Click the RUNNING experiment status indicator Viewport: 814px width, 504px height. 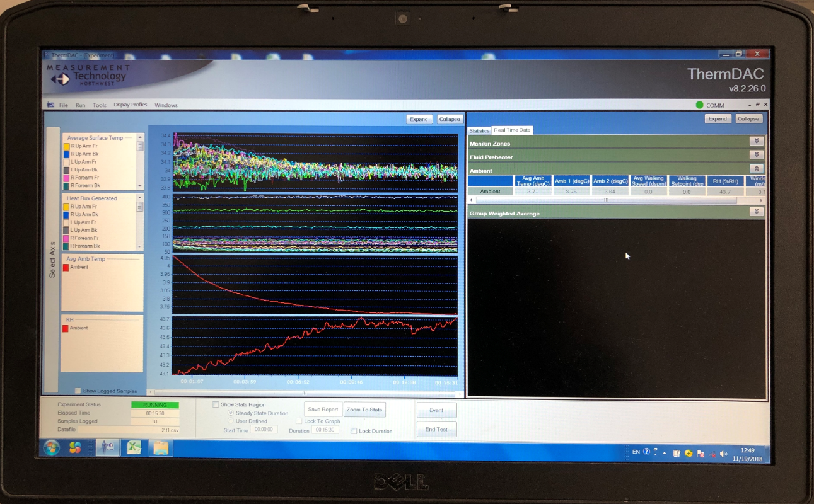coord(155,405)
